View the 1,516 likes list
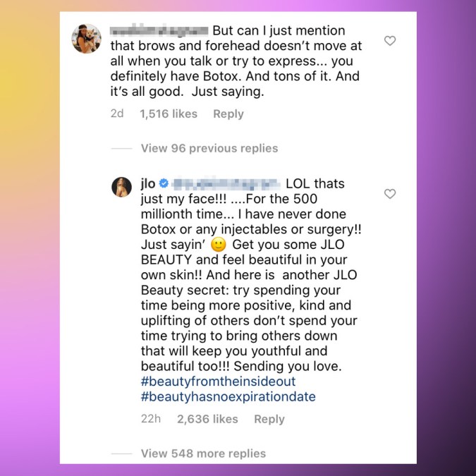This screenshot has height=476, width=476. click(169, 114)
